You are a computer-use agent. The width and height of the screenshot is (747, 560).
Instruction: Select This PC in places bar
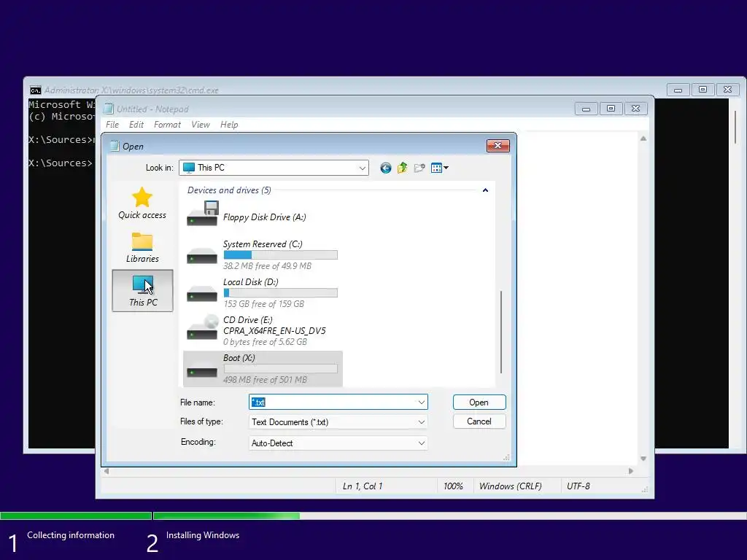pyautogui.click(x=142, y=291)
